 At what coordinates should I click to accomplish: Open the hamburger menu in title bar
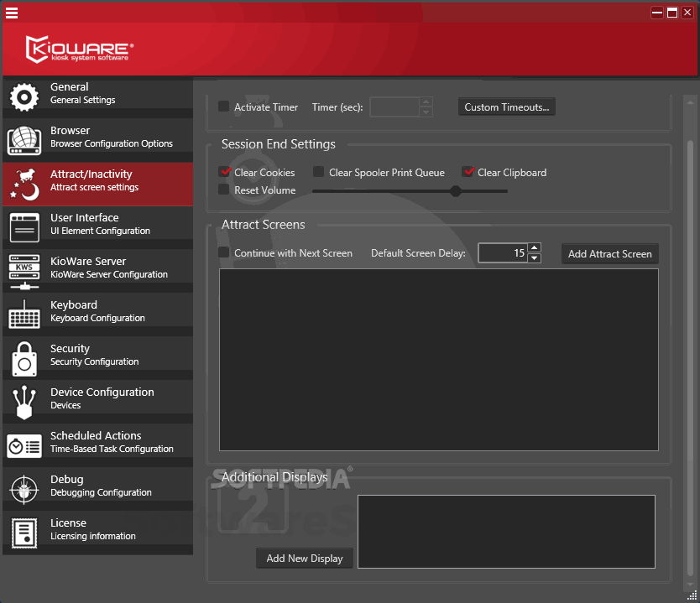pyautogui.click(x=12, y=13)
